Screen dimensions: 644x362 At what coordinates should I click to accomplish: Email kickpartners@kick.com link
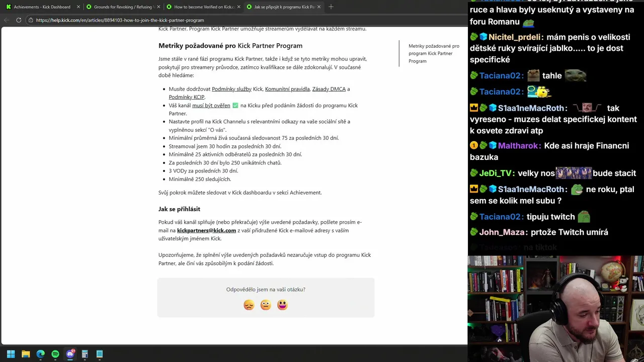(x=206, y=230)
